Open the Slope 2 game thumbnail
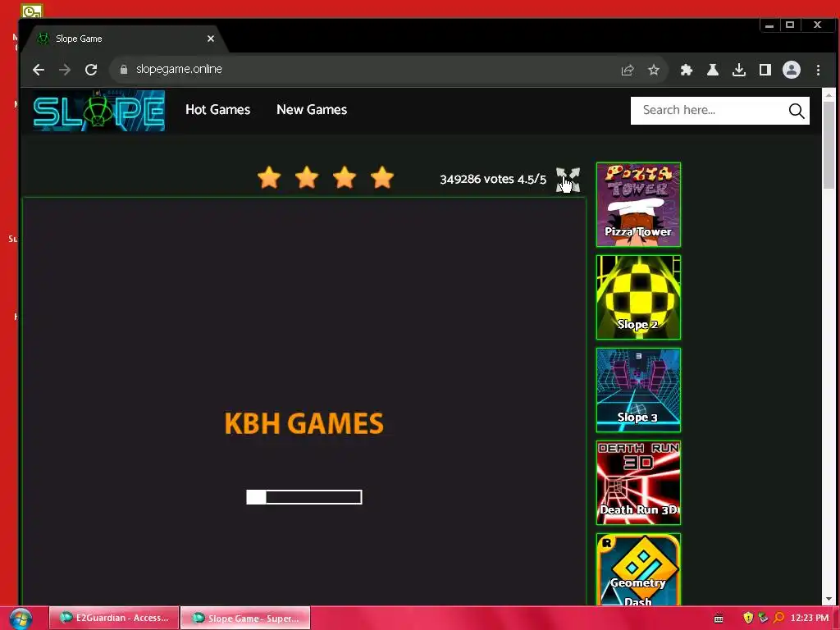Screen dimensions: 840x630 638,297
